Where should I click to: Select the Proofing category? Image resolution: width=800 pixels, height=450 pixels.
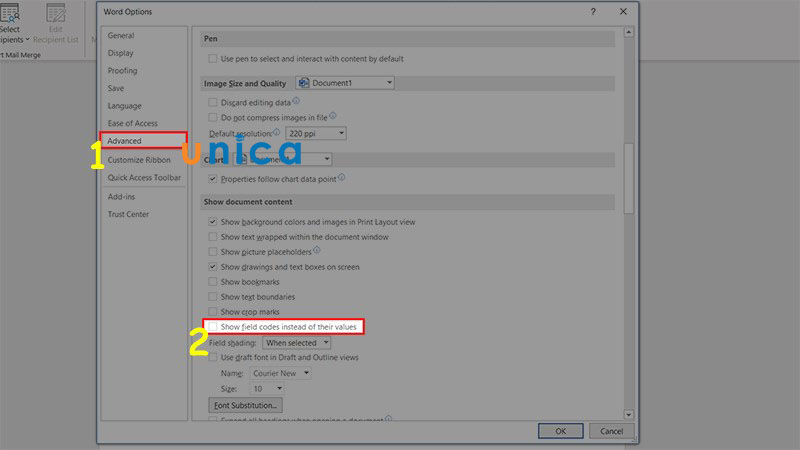pyautogui.click(x=122, y=70)
